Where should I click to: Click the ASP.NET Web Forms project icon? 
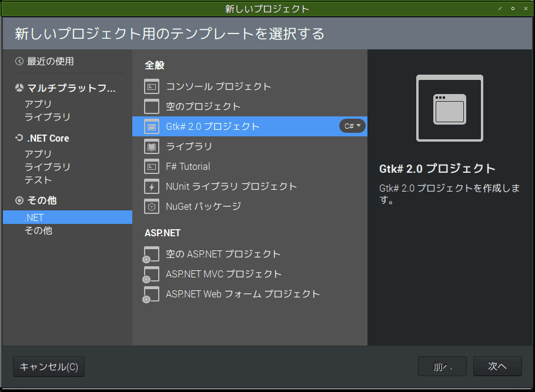pos(151,294)
